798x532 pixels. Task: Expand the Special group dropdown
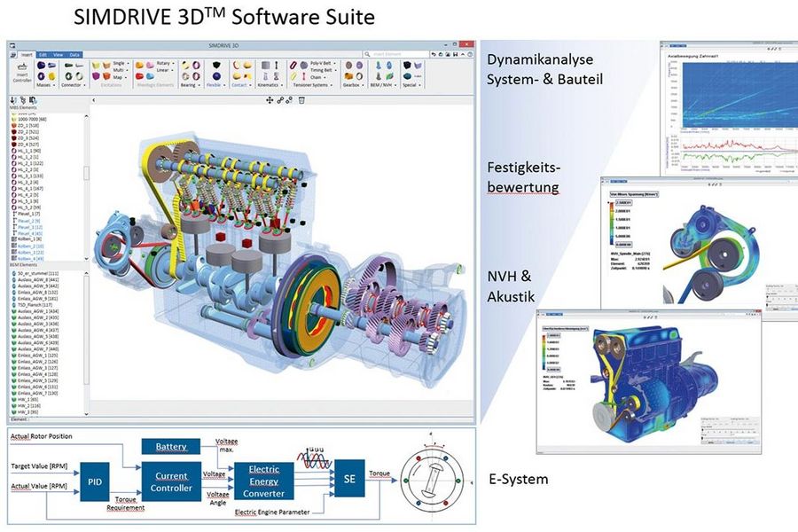coord(411,85)
